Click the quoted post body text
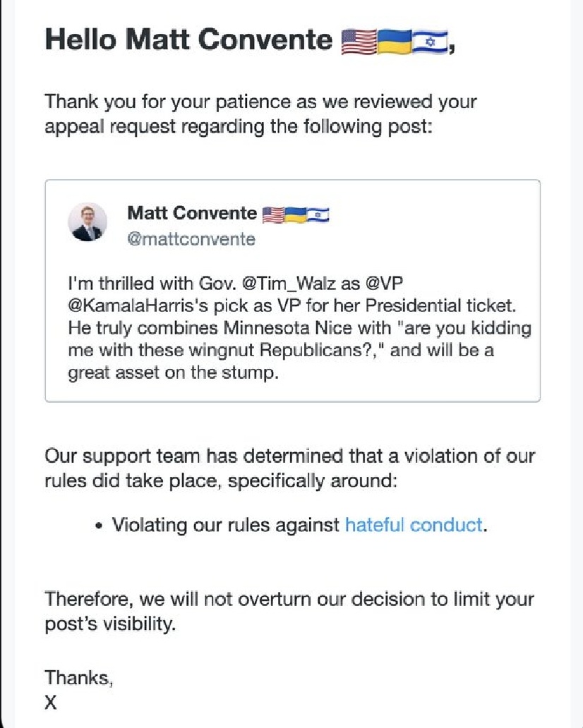This screenshot has width=583, height=728. pyautogui.click(x=299, y=328)
